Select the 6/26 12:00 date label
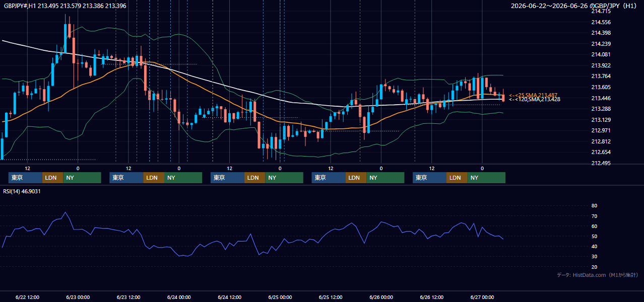Screen dimensions: 644x302 [x=432, y=297]
